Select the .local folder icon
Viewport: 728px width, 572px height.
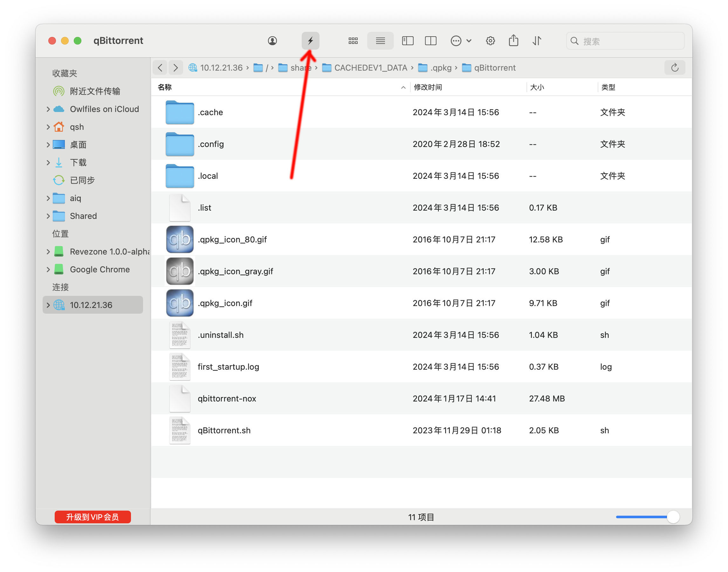pos(180,176)
